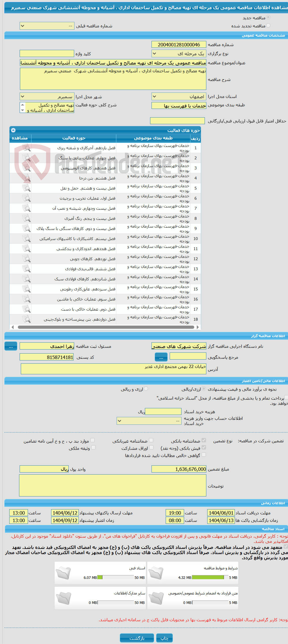Click the توضیحات text area
This screenshot has width=288, height=644.
tap(113, 486)
